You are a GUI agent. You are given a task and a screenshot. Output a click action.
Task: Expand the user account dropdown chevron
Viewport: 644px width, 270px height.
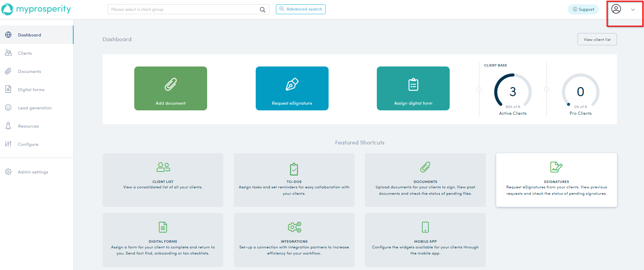(x=633, y=9)
